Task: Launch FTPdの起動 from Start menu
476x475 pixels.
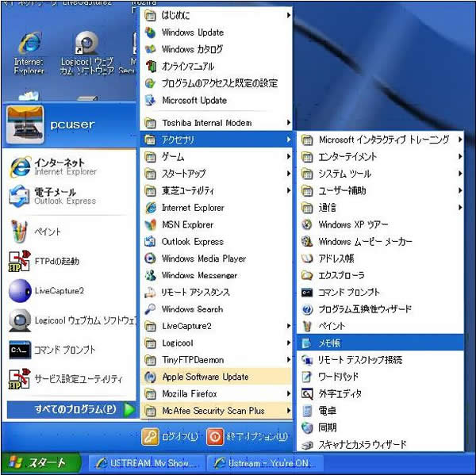Action: (71, 261)
